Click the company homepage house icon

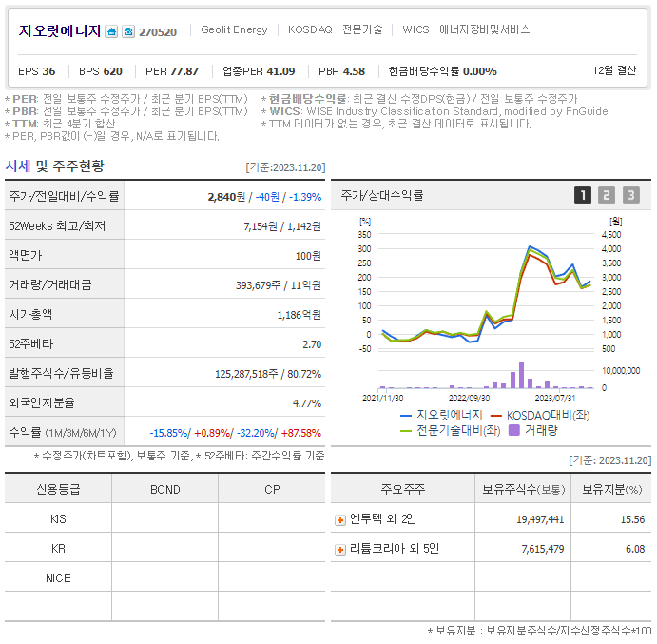[x=111, y=31]
